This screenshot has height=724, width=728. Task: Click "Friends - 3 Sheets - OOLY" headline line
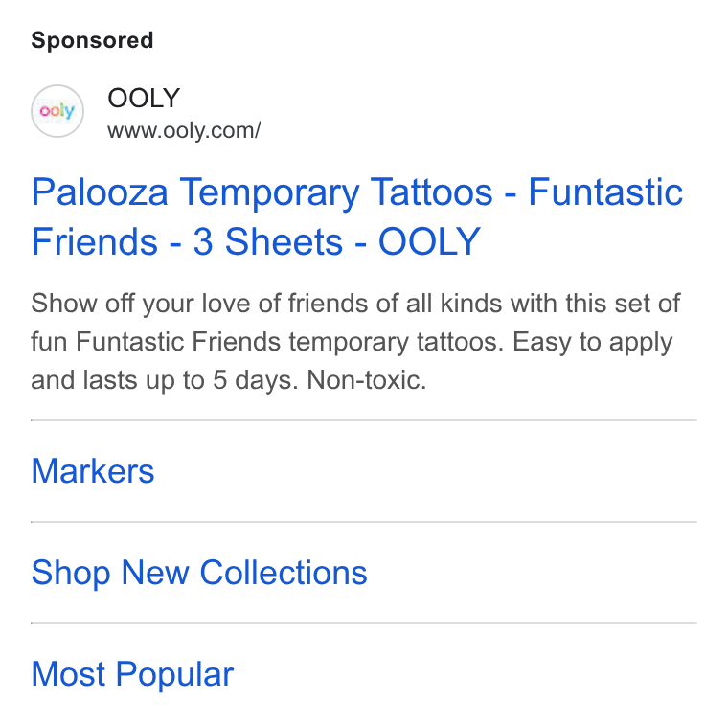pos(256,241)
